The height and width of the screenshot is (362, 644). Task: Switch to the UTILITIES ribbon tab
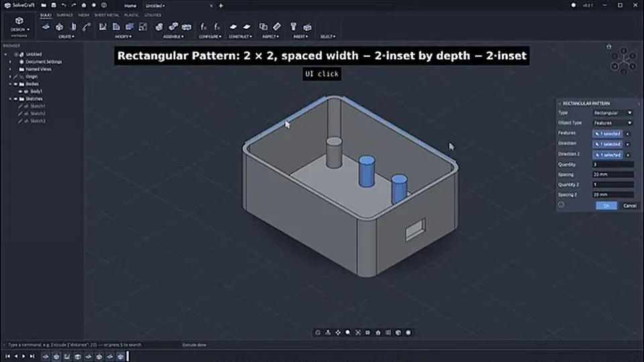pyautogui.click(x=153, y=15)
